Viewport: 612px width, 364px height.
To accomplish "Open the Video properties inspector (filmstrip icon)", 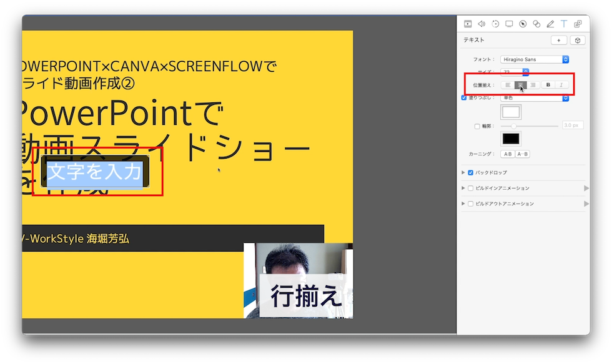I will click(x=467, y=23).
